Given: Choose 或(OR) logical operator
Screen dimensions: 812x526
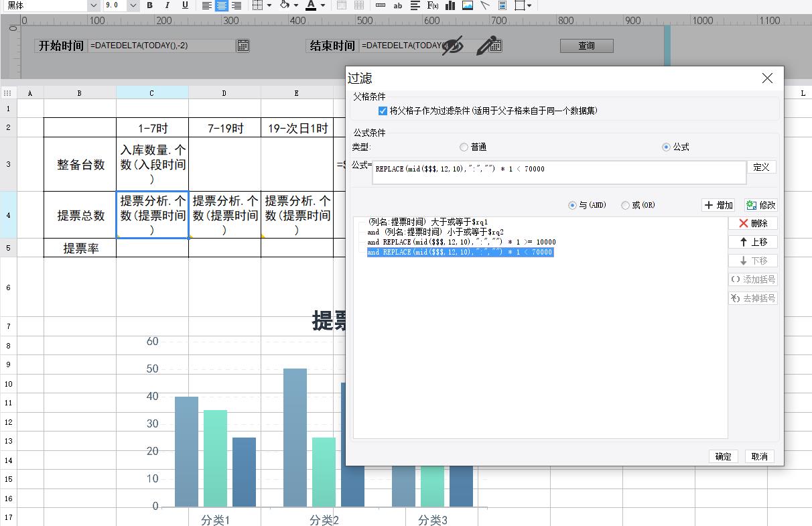Looking at the screenshot, I should point(626,205).
